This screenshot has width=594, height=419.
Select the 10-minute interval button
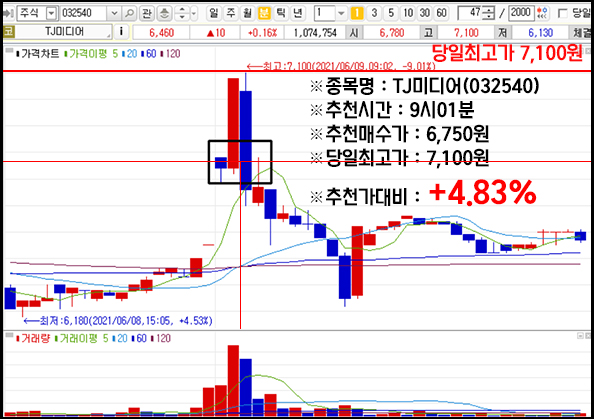click(x=408, y=13)
